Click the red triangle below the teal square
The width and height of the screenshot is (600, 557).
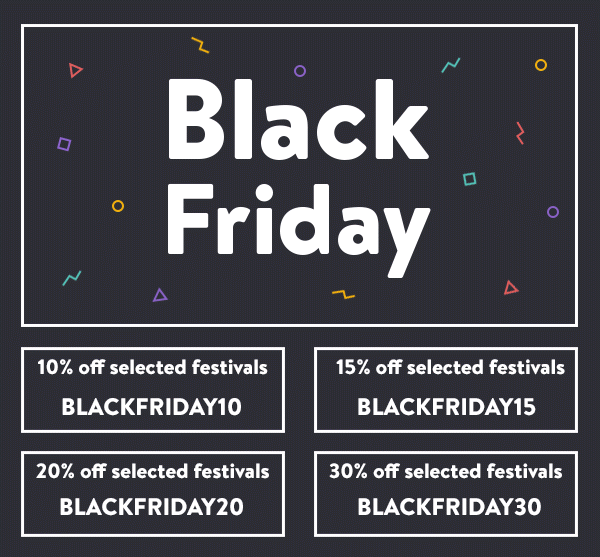point(511,288)
